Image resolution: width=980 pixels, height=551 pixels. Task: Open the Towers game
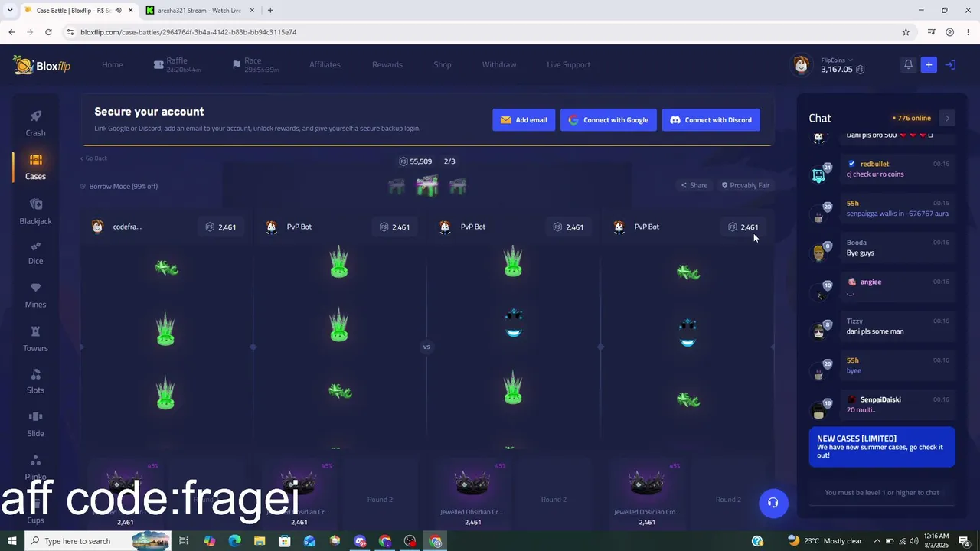coord(35,338)
